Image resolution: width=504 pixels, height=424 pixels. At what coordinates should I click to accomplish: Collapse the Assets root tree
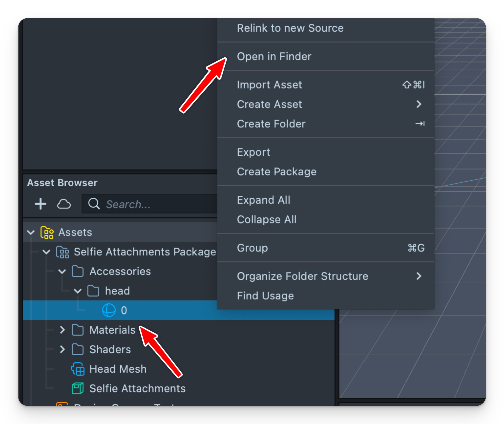tap(31, 232)
